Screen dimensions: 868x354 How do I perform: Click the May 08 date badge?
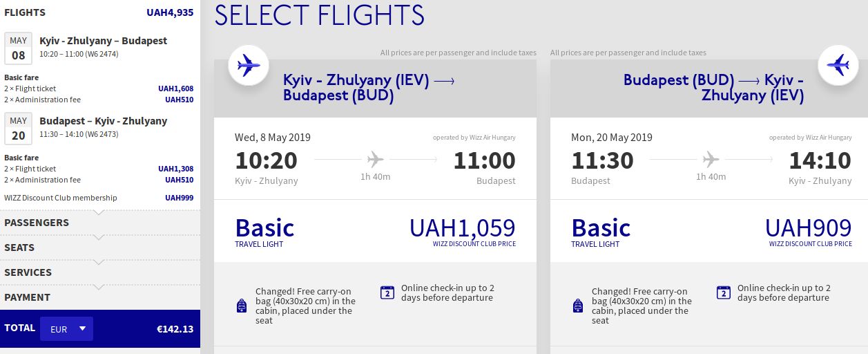(19, 48)
